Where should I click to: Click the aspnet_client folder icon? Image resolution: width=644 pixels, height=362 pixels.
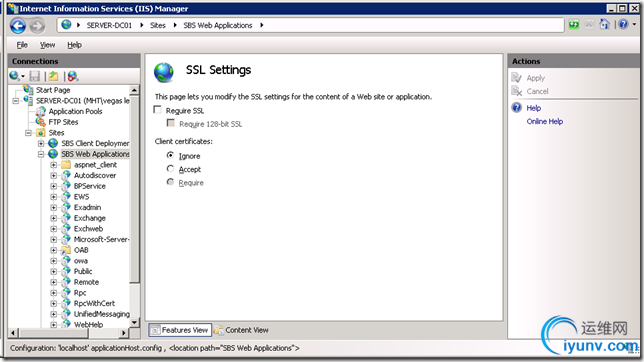click(x=66, y=165)
